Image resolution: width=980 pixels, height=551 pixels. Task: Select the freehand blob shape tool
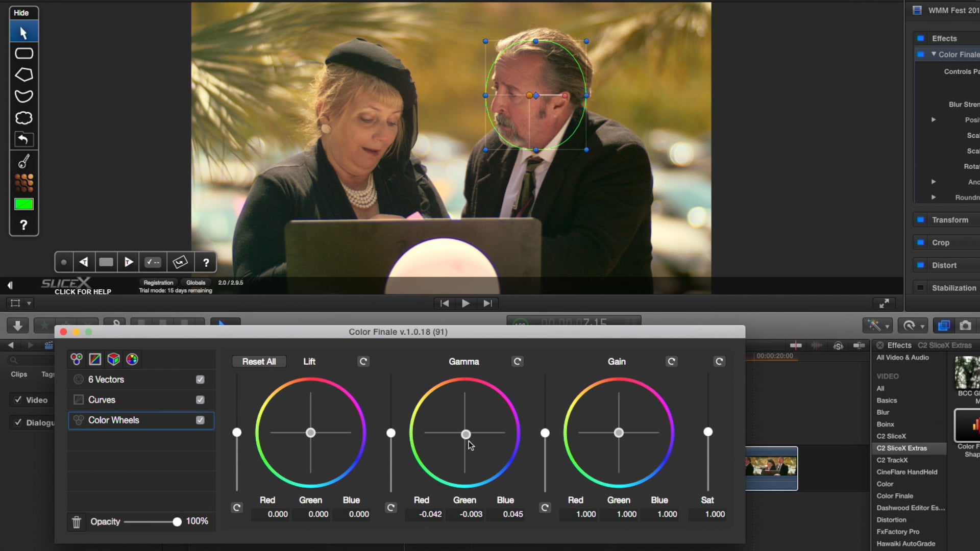[x=23, y=118]
